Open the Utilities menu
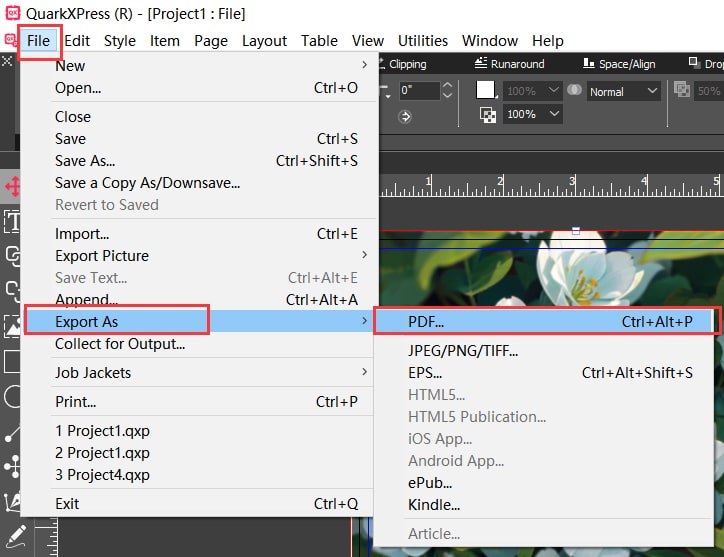Viewport: 724px width, 557px height. [x=422, y=41]
